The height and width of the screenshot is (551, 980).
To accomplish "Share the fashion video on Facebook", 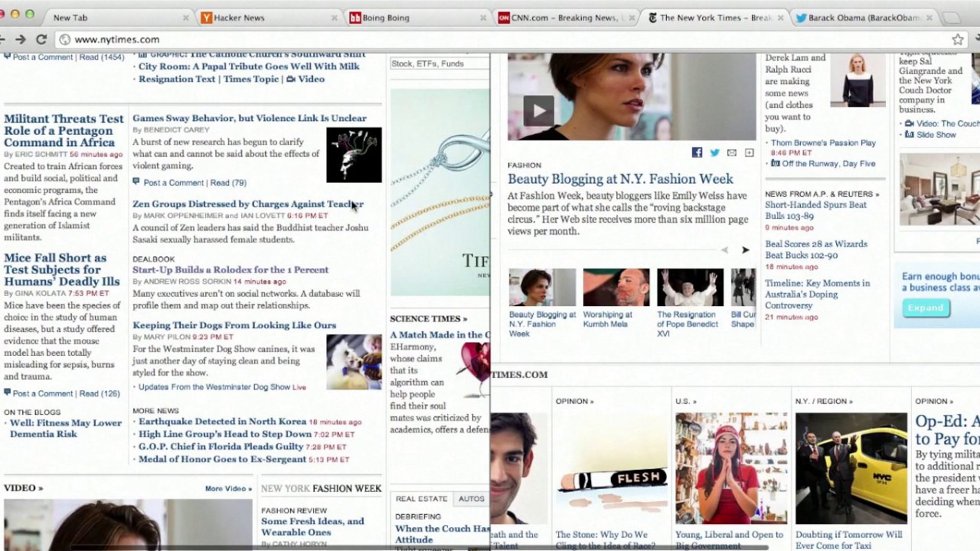I will (x=697, y=153).
